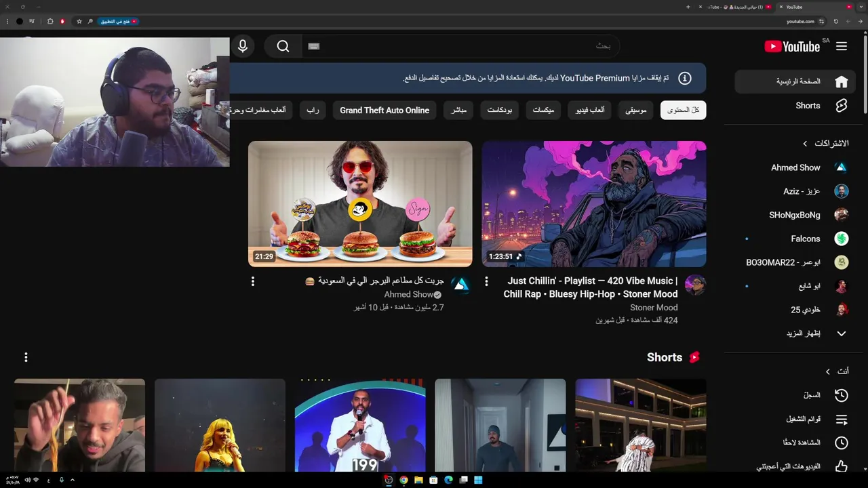
Task: Open the browser extensions puzzle icon
Action: 50,21
